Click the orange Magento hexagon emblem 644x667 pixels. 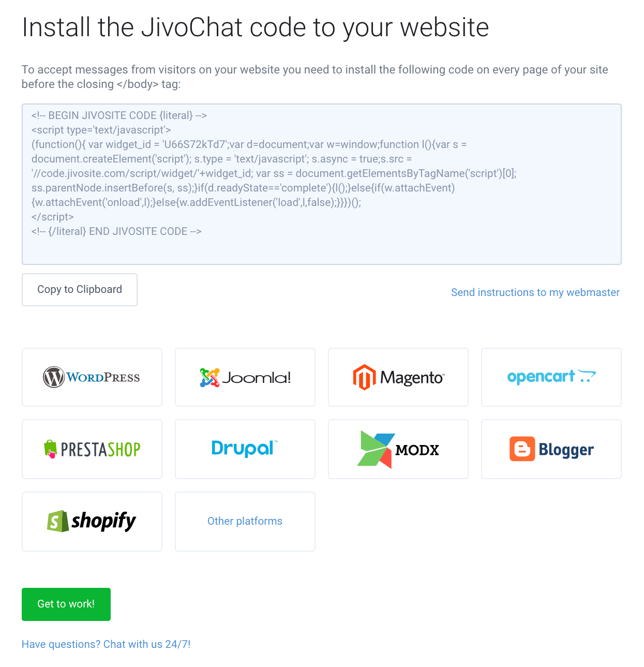(x=364, y=377)
